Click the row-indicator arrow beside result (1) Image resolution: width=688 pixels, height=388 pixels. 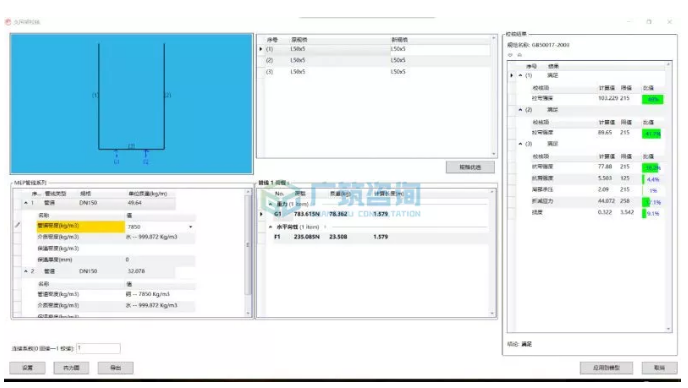click(x=512, y=75)
